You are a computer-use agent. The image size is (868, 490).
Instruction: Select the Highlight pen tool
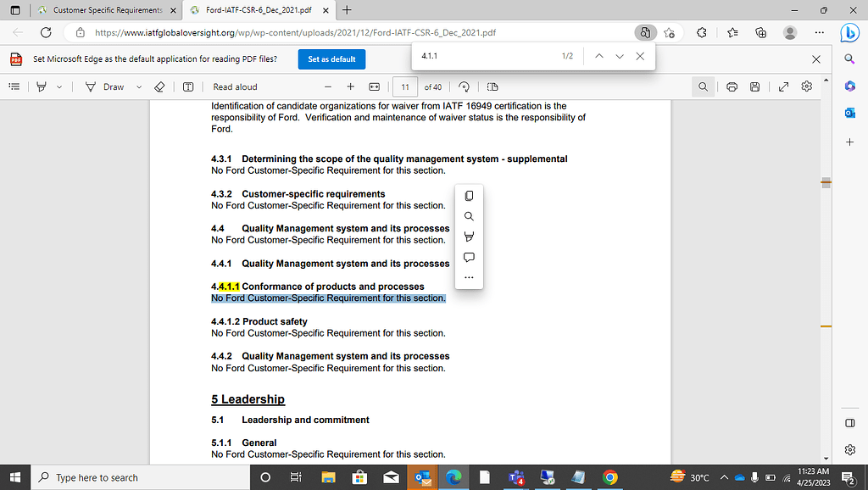(40, 86)
